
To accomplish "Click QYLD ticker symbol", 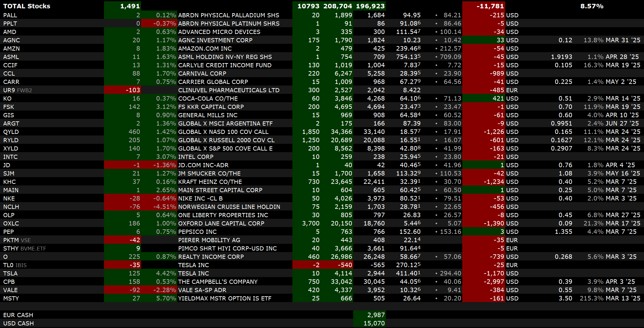I will (11, 132).
